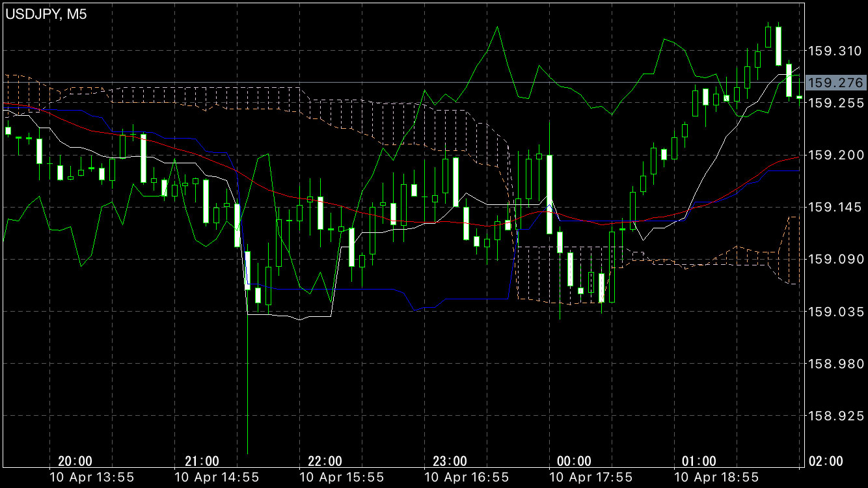Select the 10 Apr 18:55 date label
The image size is (868, 488).
coord(716,477)
